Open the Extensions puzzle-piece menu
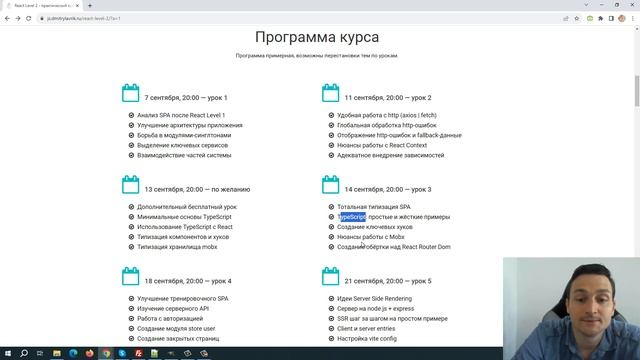 click(600, 18)
